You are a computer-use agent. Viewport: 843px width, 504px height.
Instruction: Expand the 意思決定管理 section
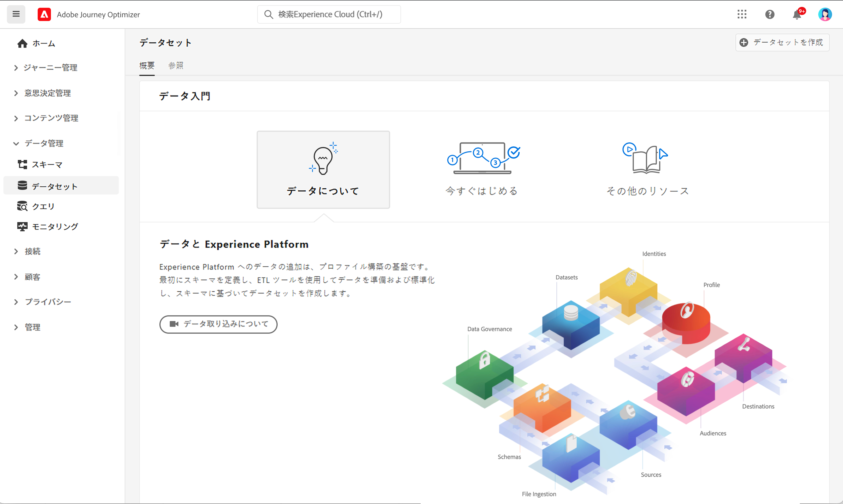click(x=47, y=93)
